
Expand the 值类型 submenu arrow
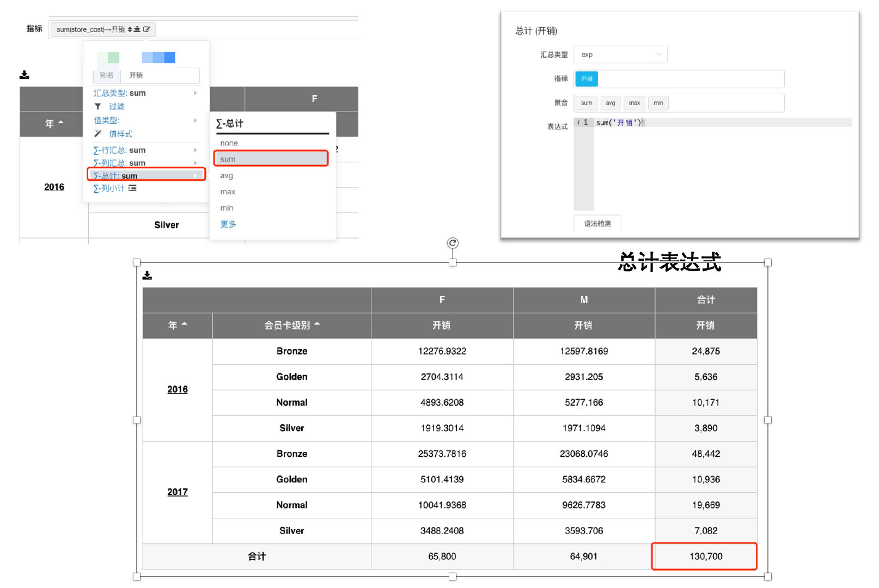click(x=195, y=120)
